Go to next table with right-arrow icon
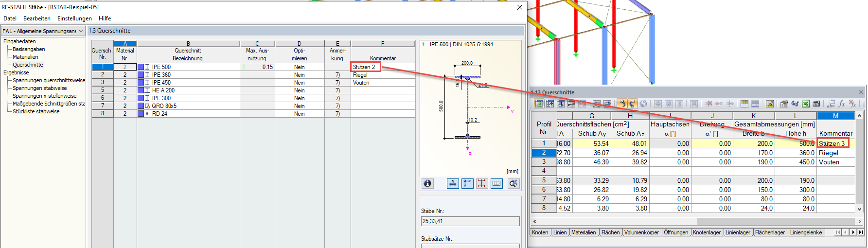Screen dimensions: 868x248 pos(607,104)
